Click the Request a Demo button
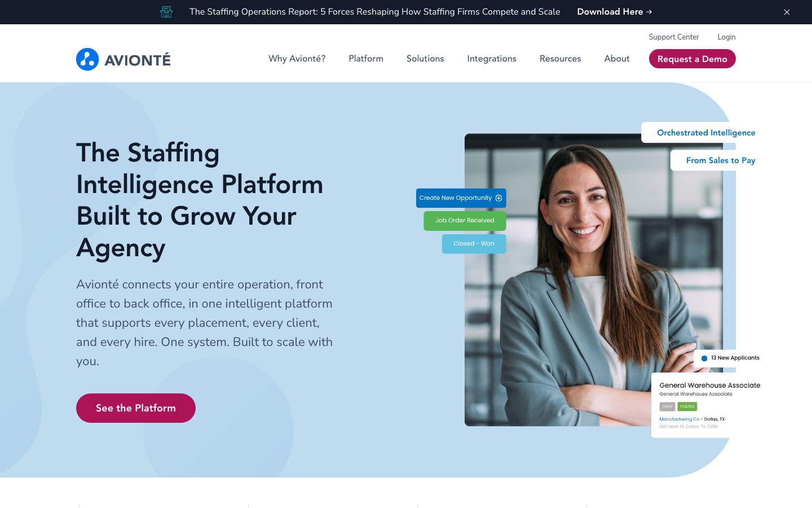This screenshot has height=508, width=812. (x=692, y=59)
